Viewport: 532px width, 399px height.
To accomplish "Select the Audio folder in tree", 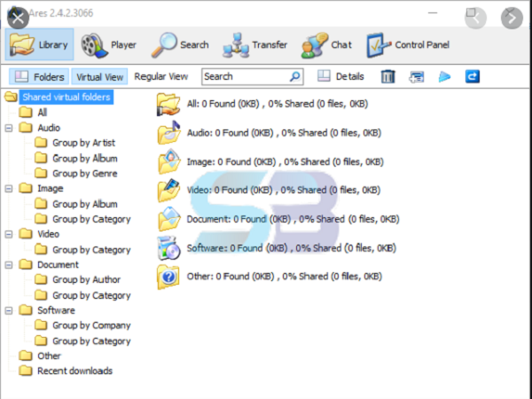I will [x=49, y=128].
